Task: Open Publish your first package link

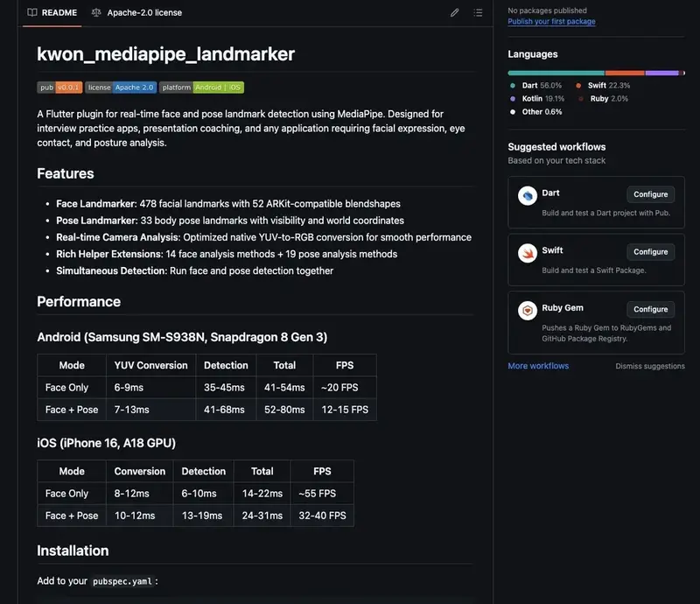Action: click(x=551, y=21)
